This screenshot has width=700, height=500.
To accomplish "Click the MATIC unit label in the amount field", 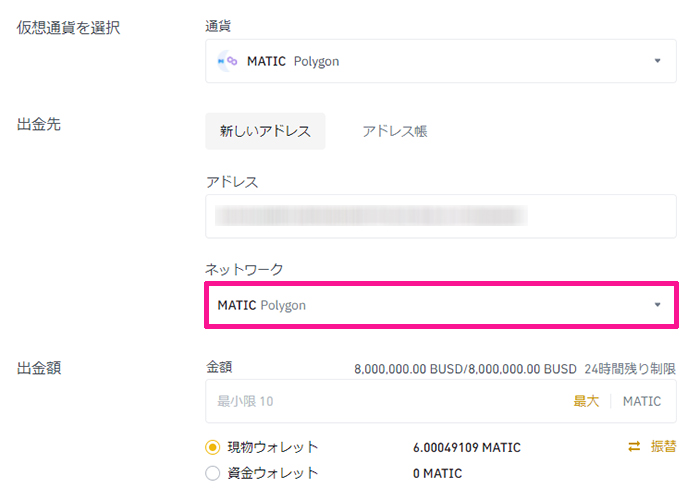I will coord(642,401).
